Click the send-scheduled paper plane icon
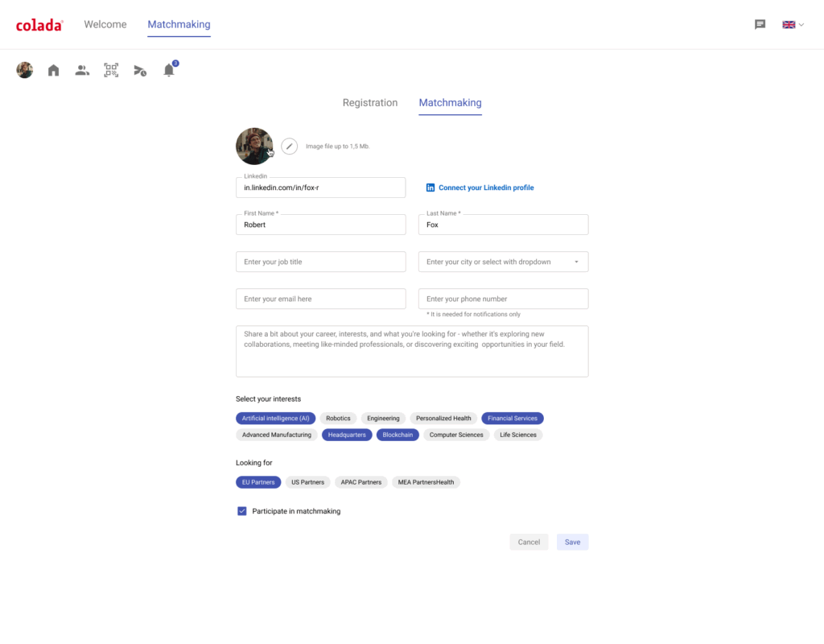This screenshot has width=824, height=644. click(140, 70)
